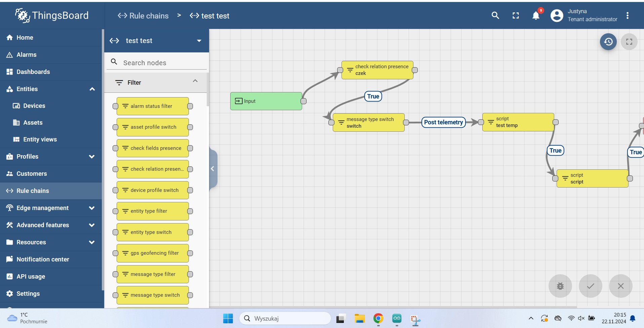Open the notifications bell

point(536,15)
